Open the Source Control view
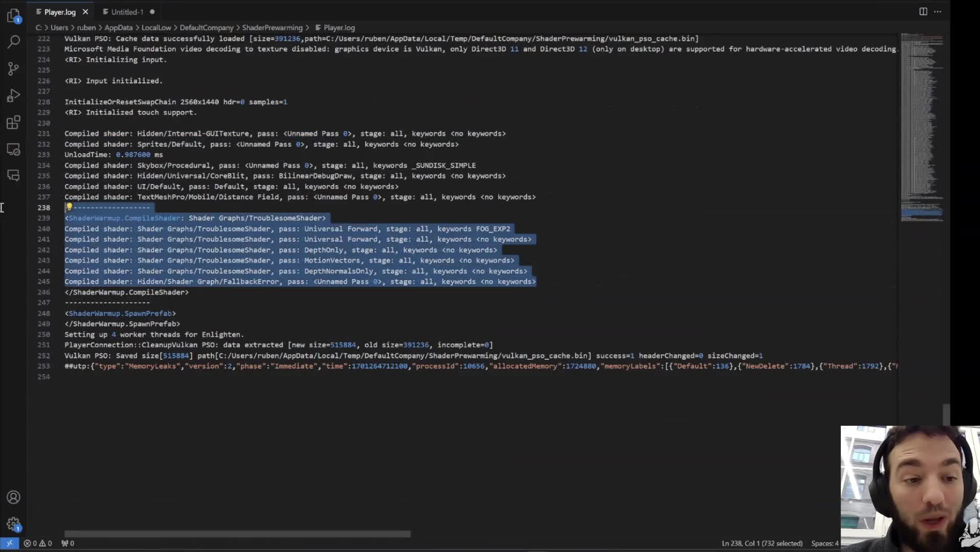This screenshot has width=980, height=552. click(x=13, y=69)
